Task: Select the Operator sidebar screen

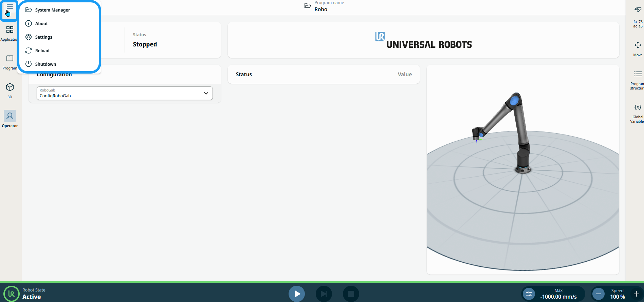Action: coord(10,119)
